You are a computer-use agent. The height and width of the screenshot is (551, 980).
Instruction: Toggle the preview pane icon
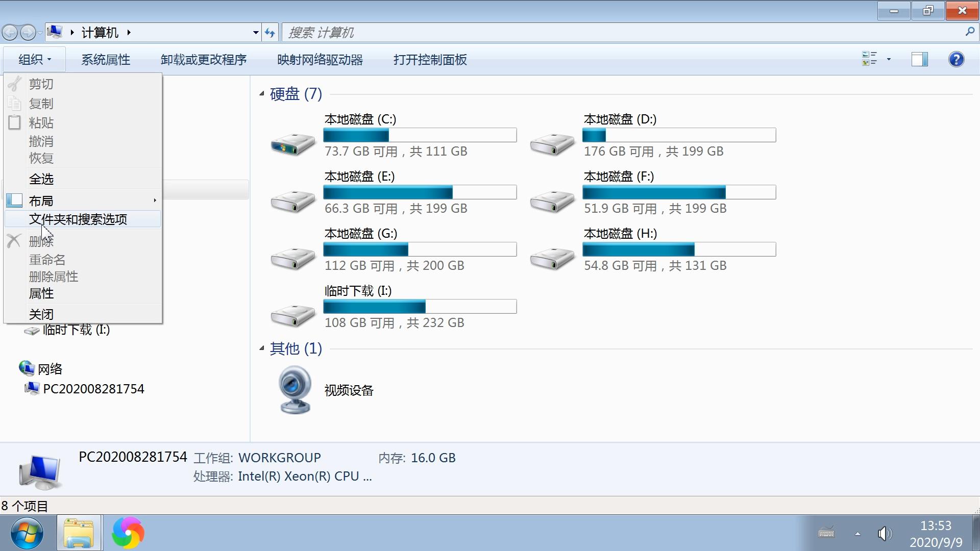(920, 59)
